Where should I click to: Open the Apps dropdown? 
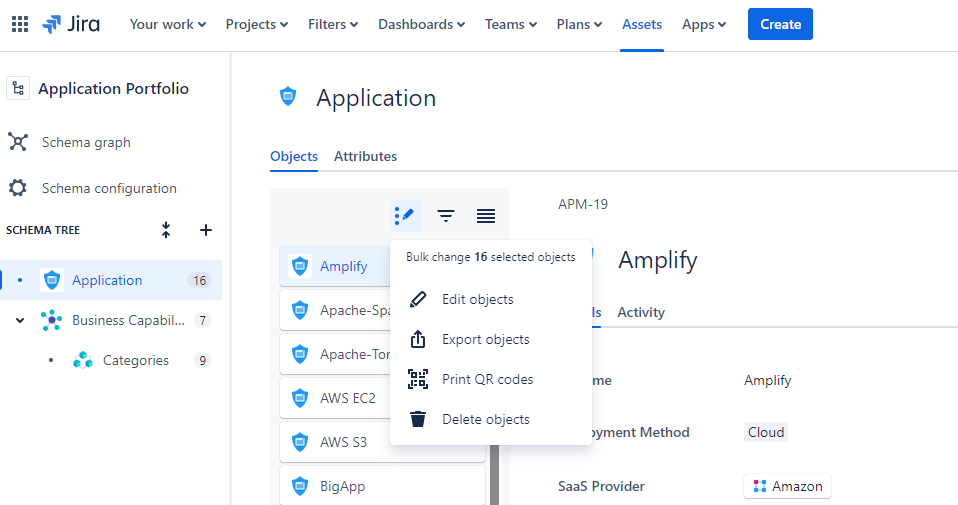click(704, 24)
